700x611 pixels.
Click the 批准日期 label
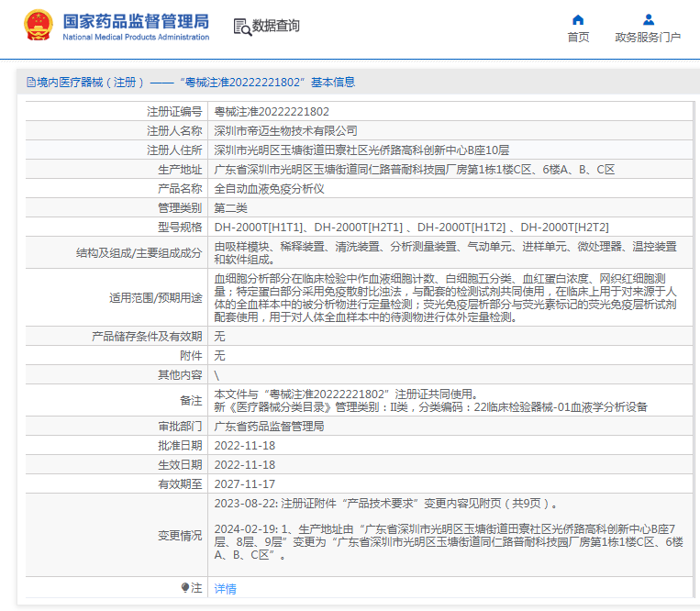[x=180, y=446]
